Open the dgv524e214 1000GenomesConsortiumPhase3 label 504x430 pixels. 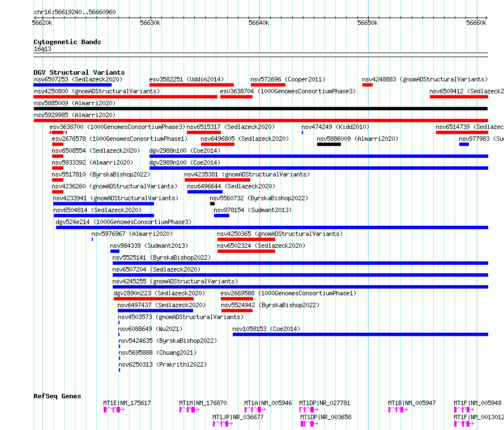(123, 222)
